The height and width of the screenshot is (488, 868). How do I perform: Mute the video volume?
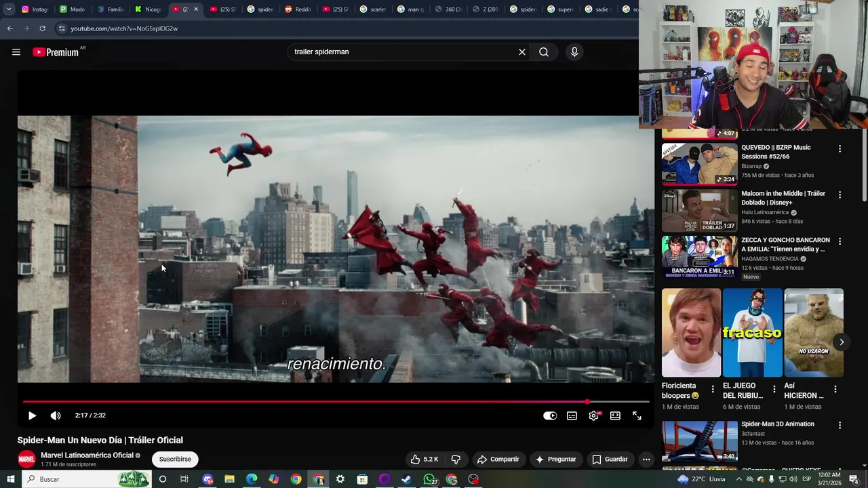(x=56, y=415)
